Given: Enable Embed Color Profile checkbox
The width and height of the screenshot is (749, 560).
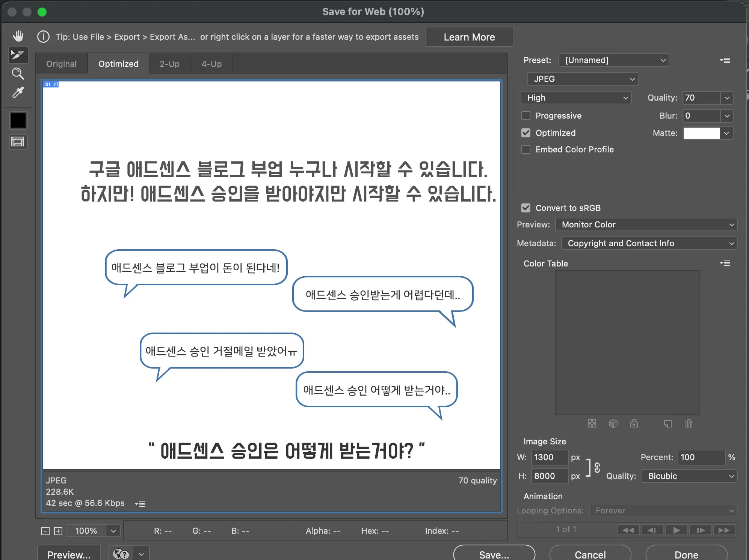Looking at the screenshot, I should 526,149.
